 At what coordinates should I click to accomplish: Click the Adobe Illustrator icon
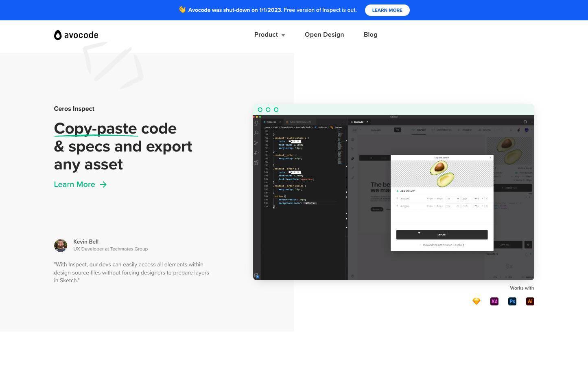click(530, 301)
